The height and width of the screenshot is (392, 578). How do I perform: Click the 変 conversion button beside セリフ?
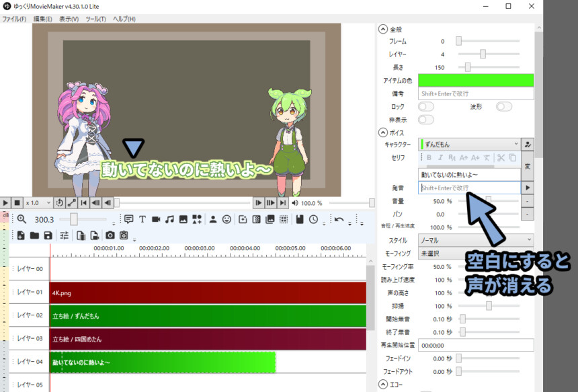[528, 166]
